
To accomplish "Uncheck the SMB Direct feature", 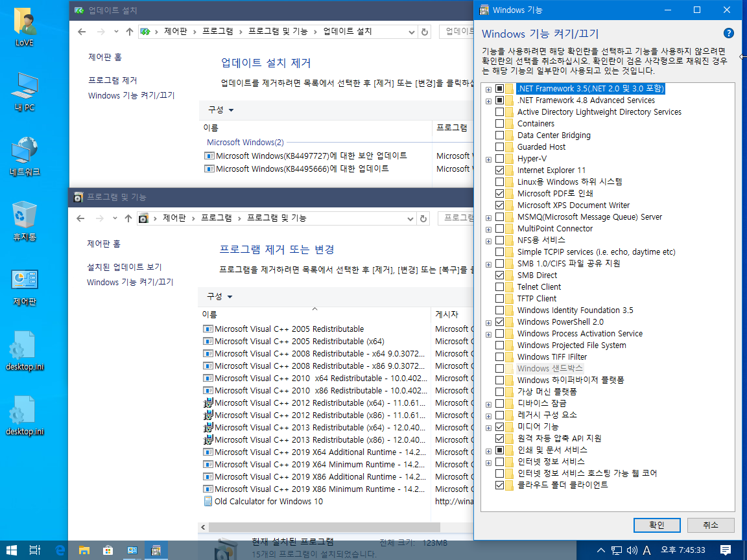I will pyautogui.click(x=499, y=275).
